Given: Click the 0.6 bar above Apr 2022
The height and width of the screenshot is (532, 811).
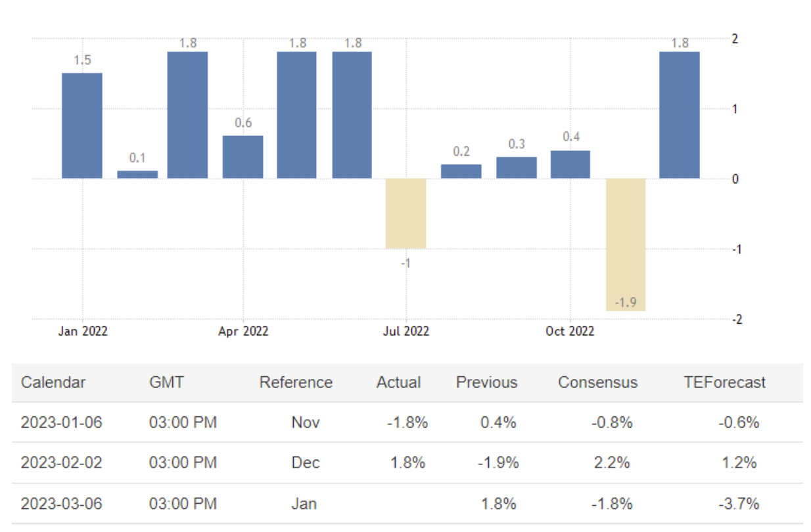Looking at the screenshot, I should click(243, 157).
